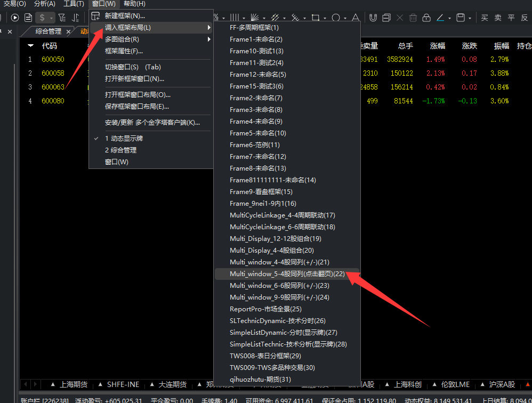Click the magnet snap tool icon
The width and height of the screenshot is (532, 403).
click(373, 18)
